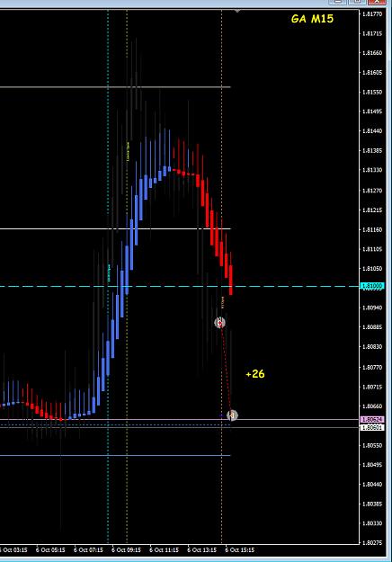The width and height of the screenshot is (392, 562).
Task: Click the trade entry marker circle near 1.80885
Action: click(x=219, y=323)
